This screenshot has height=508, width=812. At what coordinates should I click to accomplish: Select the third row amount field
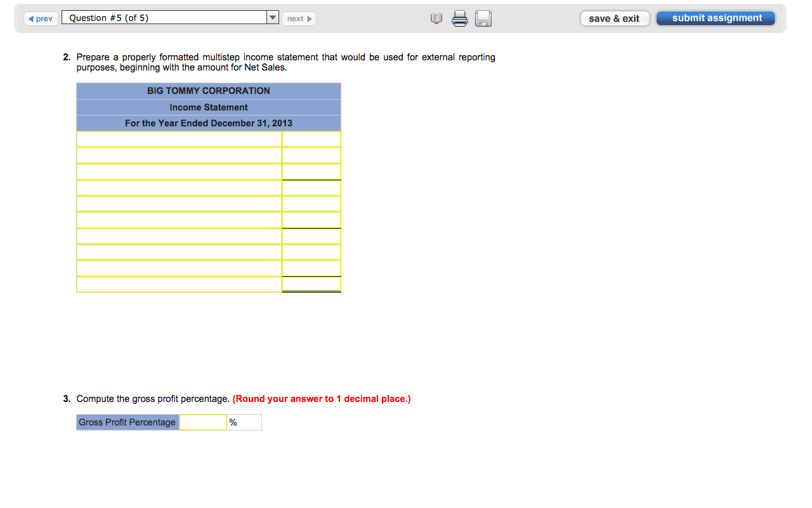point(311,171)
